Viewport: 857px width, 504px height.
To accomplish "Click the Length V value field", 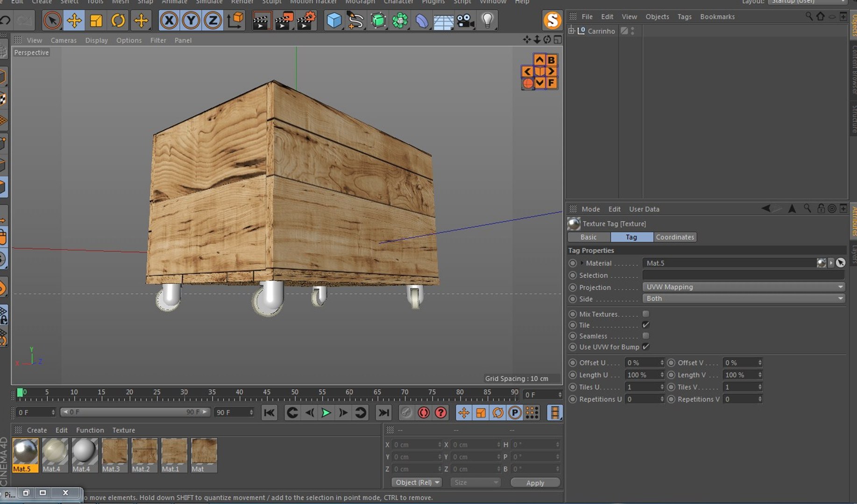I will tap(740, 375).
